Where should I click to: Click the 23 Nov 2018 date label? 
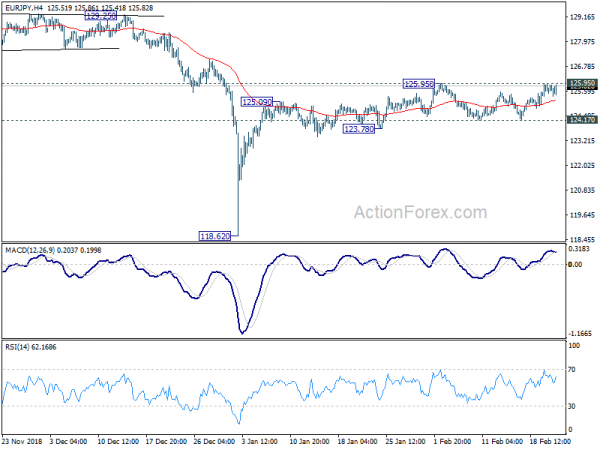[21, 441]
